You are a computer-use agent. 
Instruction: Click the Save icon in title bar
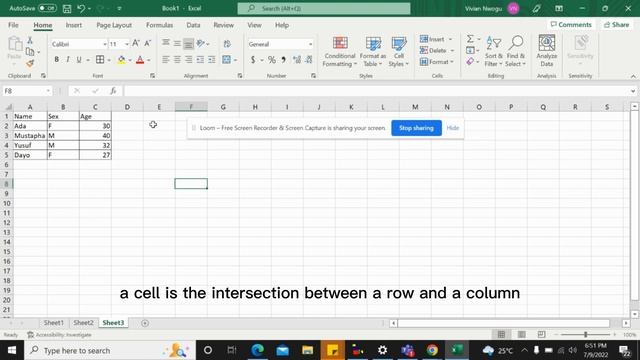coord(67,9)
